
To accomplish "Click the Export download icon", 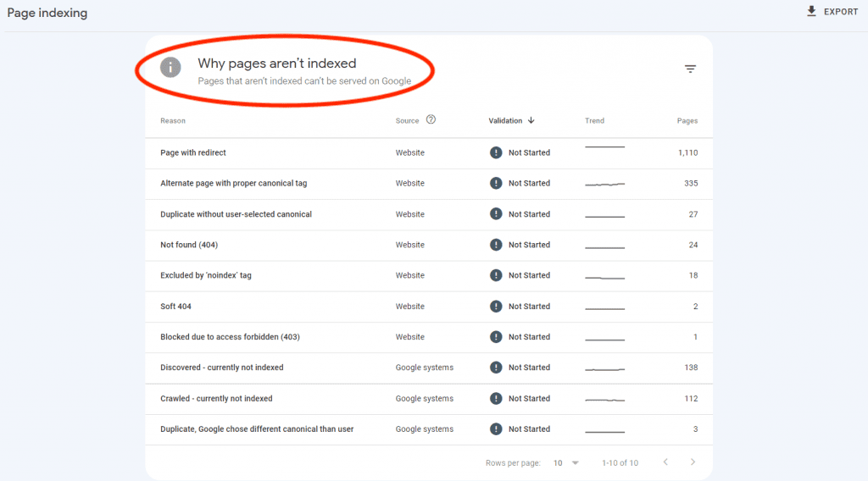I will click(x=811, y=12).
